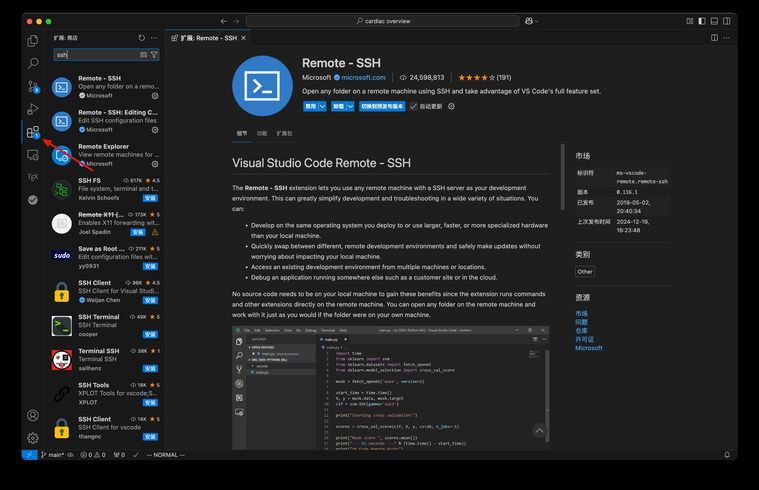
Task: Open the Remote Explorer view in the activity bar
Action: pyautogui.click(x=32, y=155)
